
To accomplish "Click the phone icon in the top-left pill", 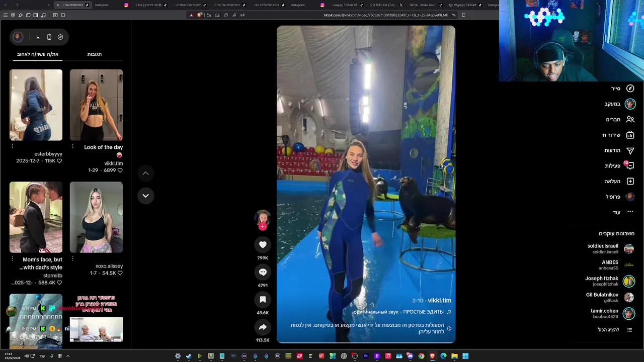I will (49, 37).
